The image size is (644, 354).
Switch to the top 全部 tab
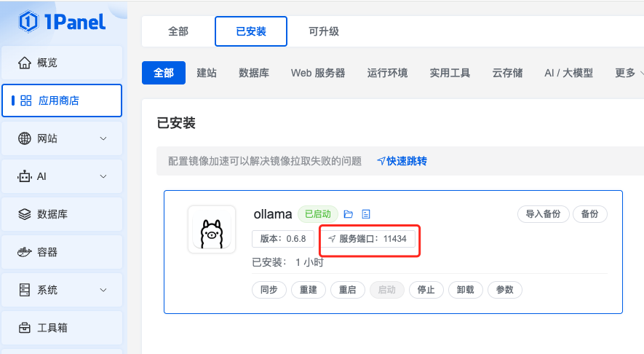coord(178,31)
